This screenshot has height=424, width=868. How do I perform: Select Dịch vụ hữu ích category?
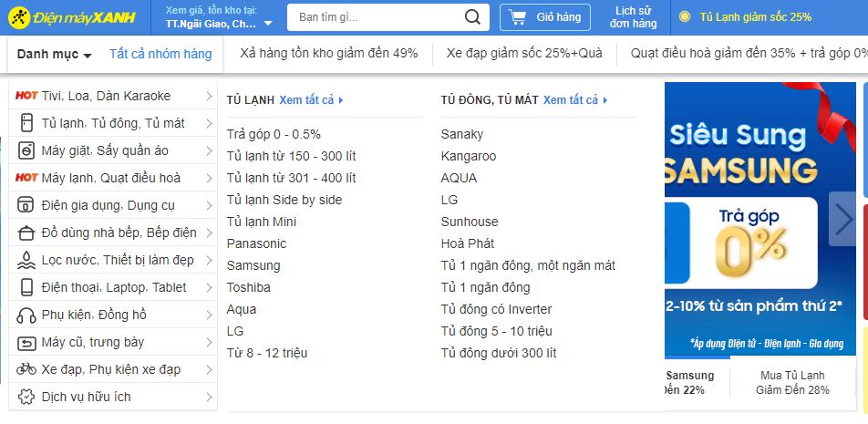(113, 397)
